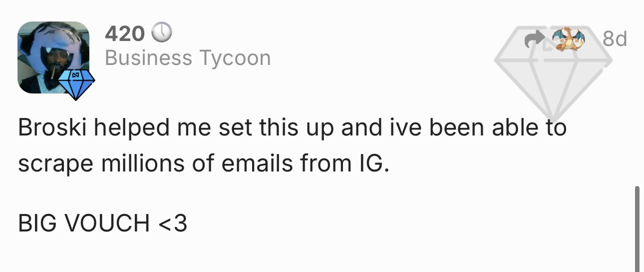Viewport: 644px width, 272px height.
Task: Click the BIG VOUCH text
Action: [84, 223]
